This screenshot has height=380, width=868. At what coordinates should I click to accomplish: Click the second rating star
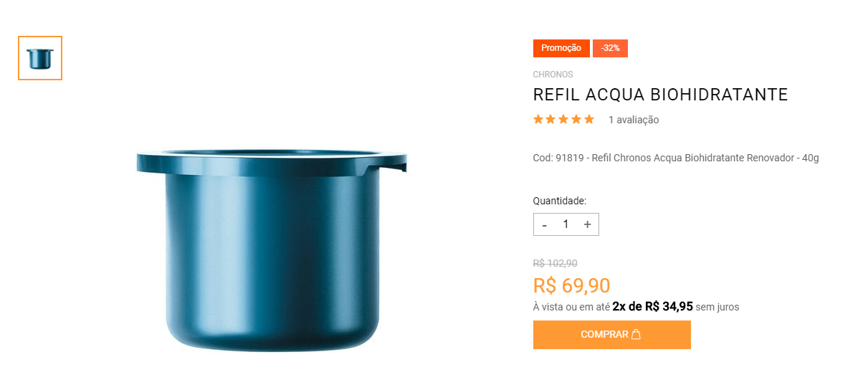(551, 120)
